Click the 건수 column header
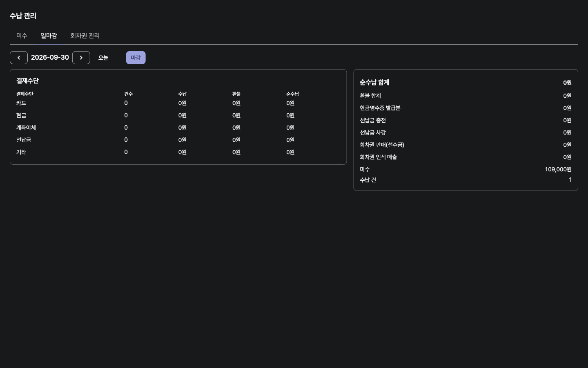 tap(129, 94)
